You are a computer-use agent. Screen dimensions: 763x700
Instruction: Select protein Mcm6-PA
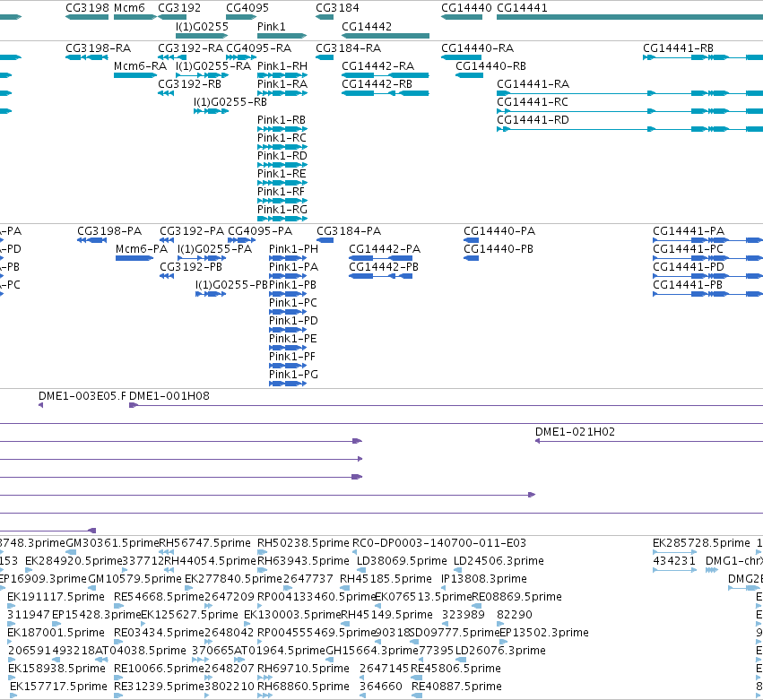pos(142,248)
